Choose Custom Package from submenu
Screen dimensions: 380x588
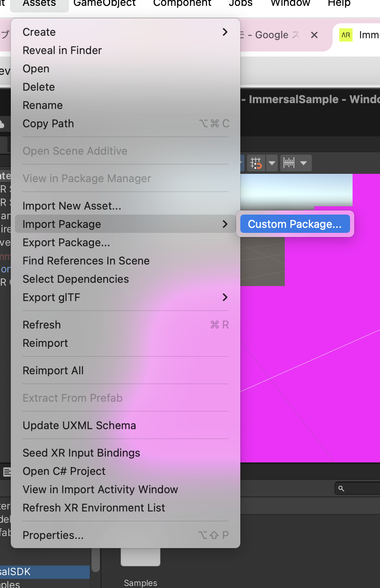point(294,224)
